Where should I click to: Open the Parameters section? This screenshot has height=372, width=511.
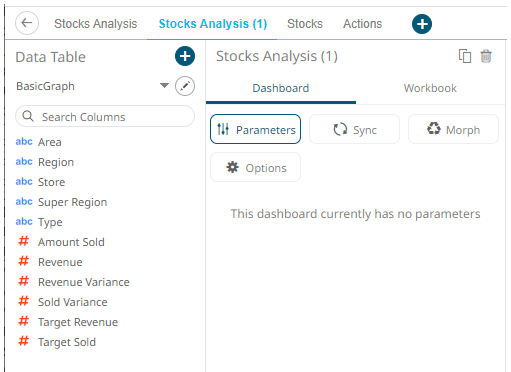pyautogui.click(x=255, y=129)
